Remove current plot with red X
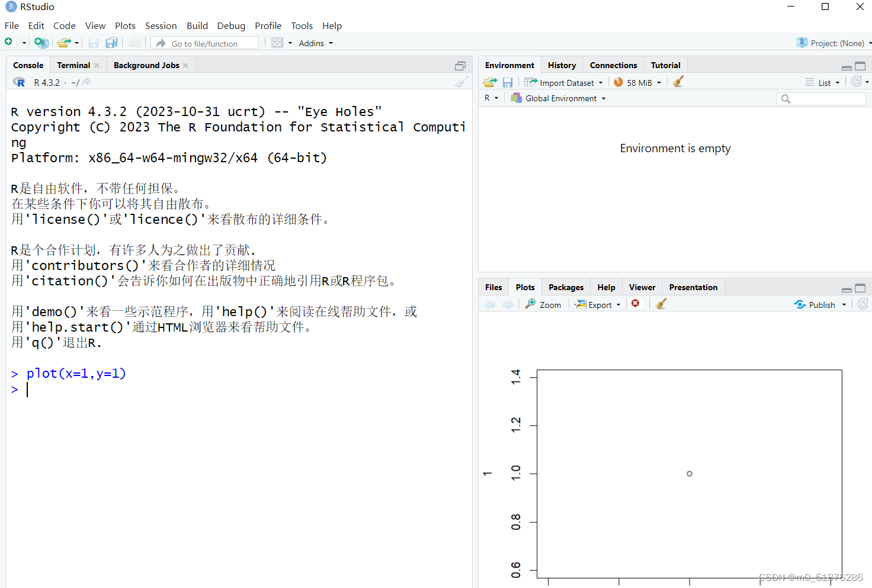872x588 pixels. coord(636,303)
